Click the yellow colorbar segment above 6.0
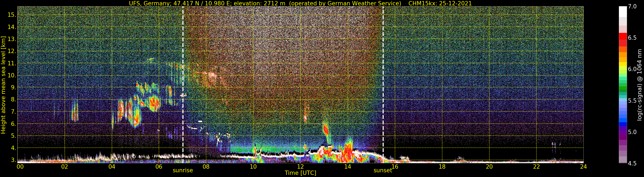The image size is (644, 177). [623, 64]
